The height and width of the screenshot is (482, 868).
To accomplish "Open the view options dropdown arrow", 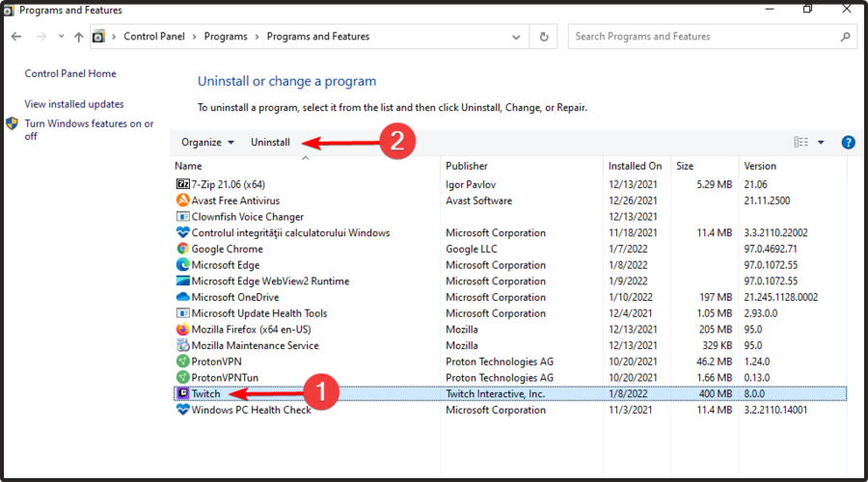I will click(821, 143).
